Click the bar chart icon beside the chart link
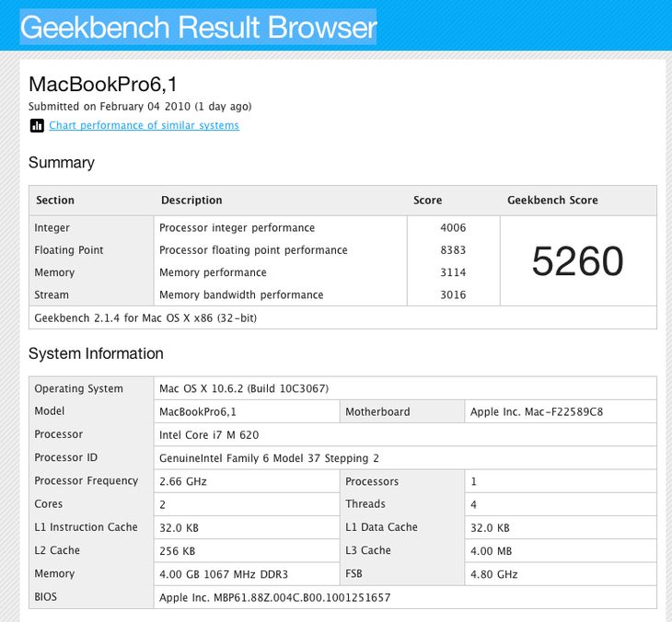Viewport: 672px width, 622px height. click(x=37, y=125)
